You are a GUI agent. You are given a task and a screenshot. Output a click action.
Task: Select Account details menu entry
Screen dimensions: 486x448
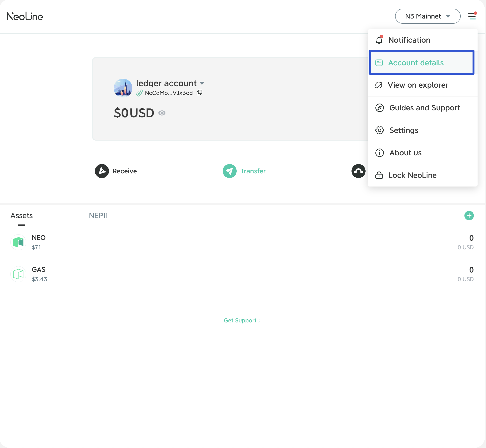tap(415, 63)
